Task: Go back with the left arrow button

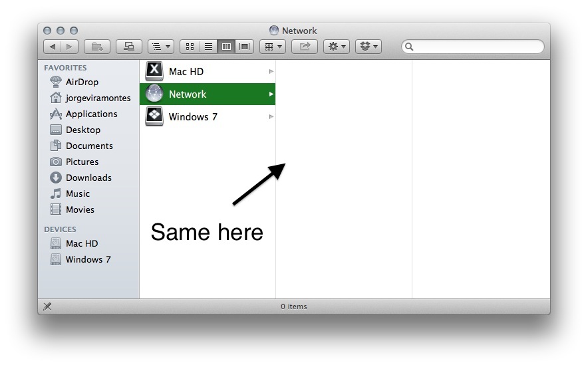Action: pos(52,47)
